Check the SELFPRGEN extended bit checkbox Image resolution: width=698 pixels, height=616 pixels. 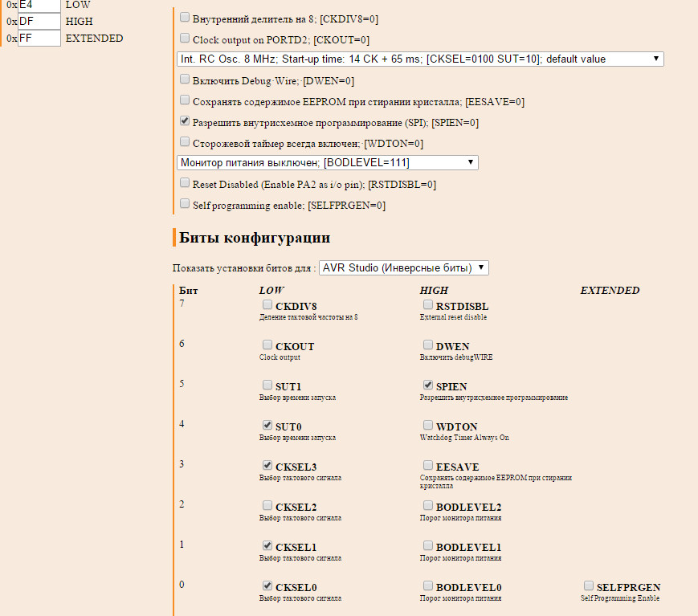(x=589, y=585)
